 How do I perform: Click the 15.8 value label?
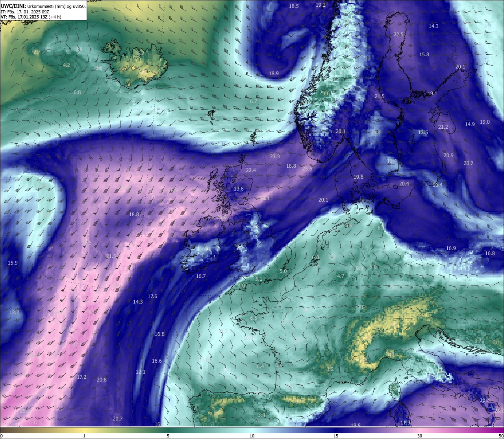click(424, 54)
